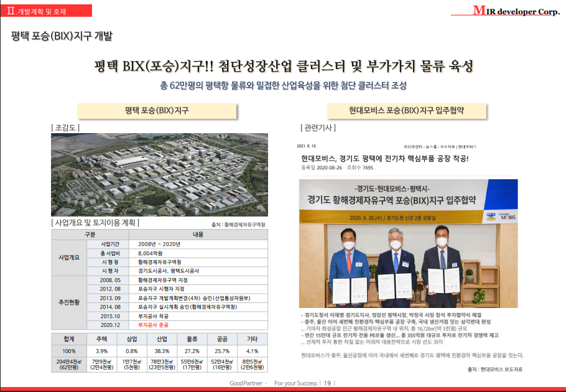Click the '[ 사업개요 및 토지이용 계획 ]' caption
Image resolution: width=566 pixels, height=392 pixels.
[x=95, y=223]
